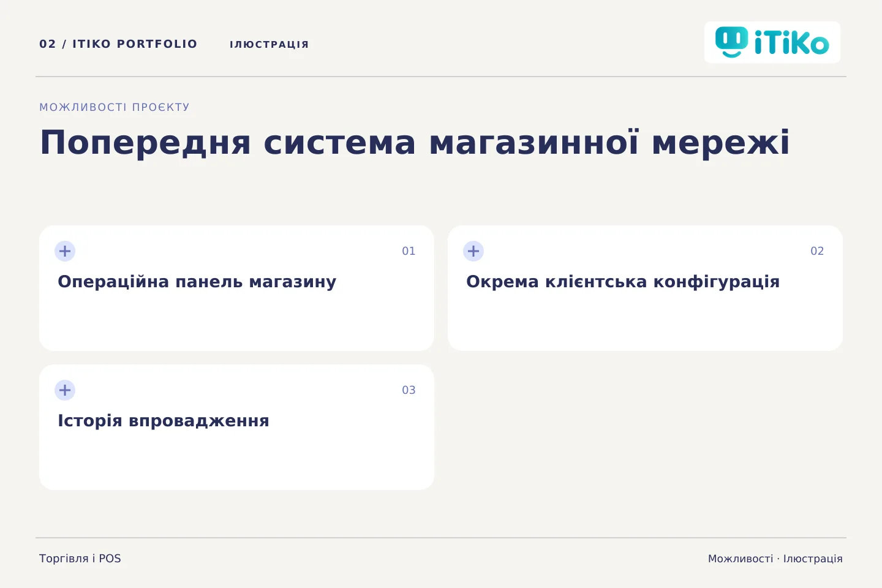The height and width of the screenshot is (588, 882).
Task: Click the МОЖЛИВОСТІ ПРОЄКТУ subtitle
Action: click(115, 107)
